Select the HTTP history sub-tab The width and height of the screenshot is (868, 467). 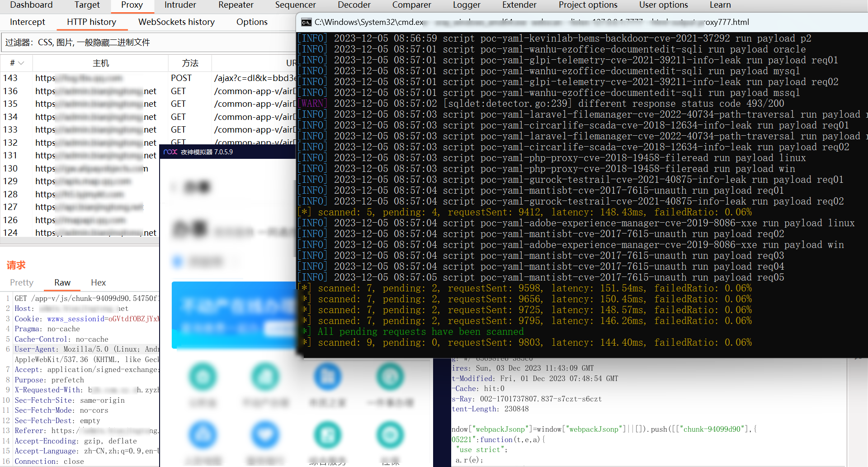(92, 22)
